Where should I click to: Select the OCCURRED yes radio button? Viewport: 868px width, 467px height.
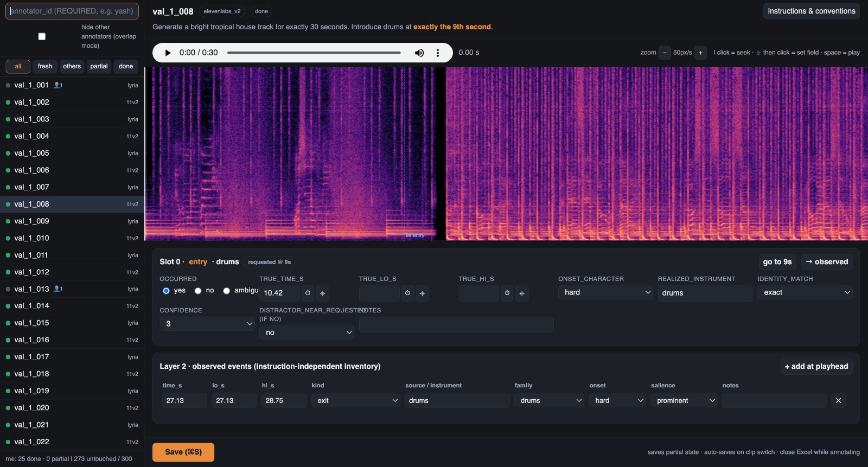pos(166,291)
